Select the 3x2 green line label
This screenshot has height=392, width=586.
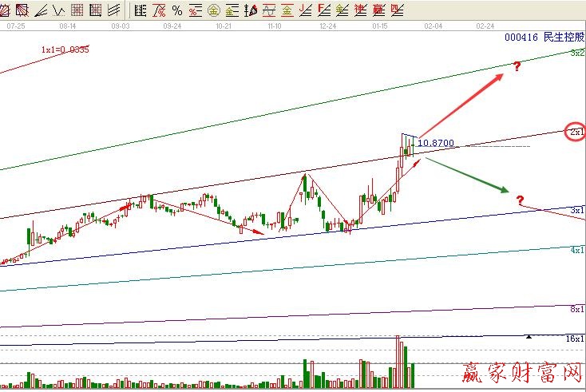[577, 53]
